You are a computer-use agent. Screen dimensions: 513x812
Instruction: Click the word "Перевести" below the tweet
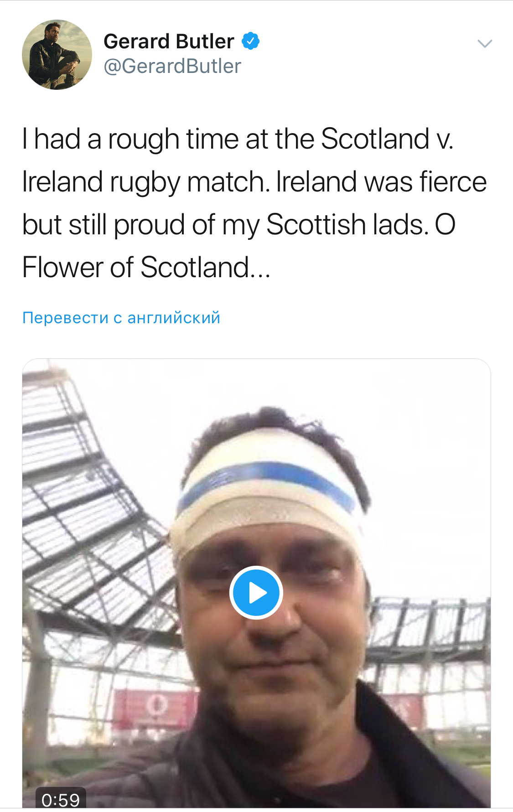[65, 318]
